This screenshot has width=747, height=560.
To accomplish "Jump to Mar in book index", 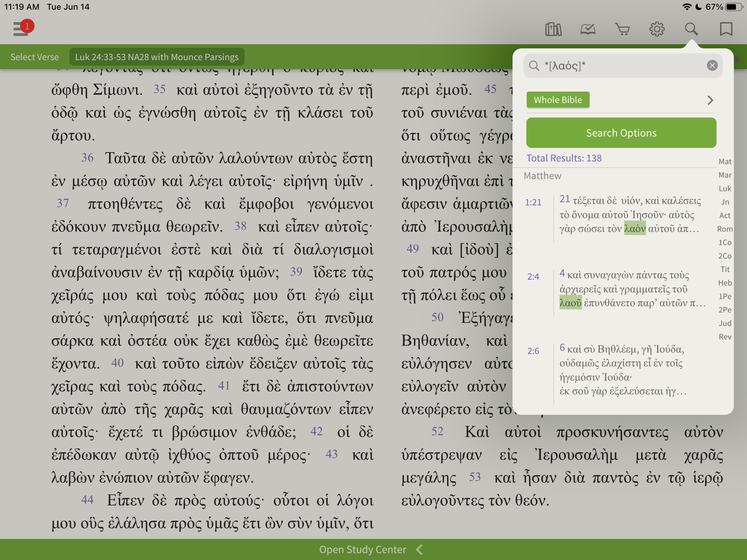I will 725,175.
